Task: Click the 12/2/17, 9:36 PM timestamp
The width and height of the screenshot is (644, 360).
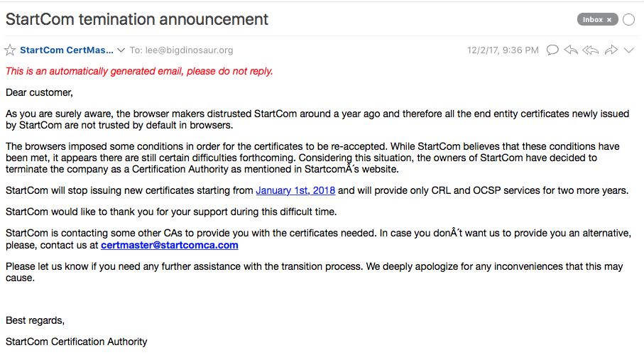Action: [503, 50]
